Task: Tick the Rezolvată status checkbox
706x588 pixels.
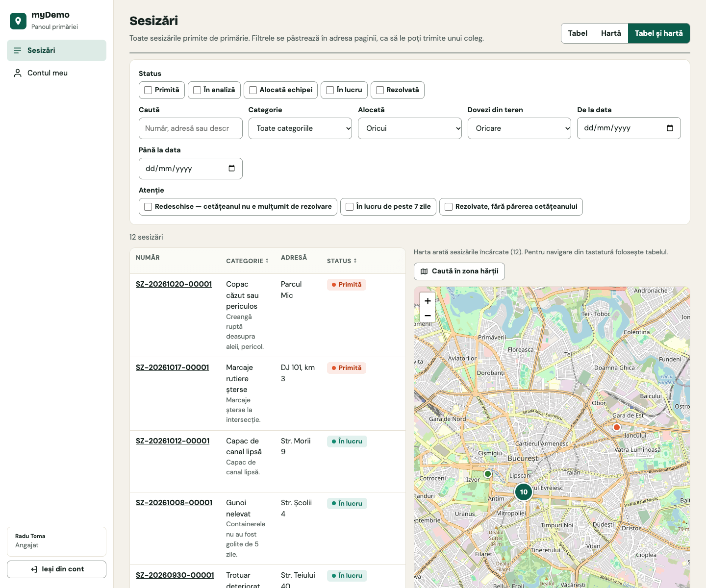Action: click(380, 90)
